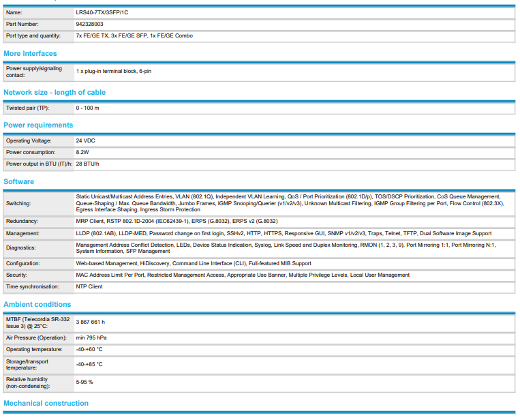Image resolution: width=520 pixels, height=420 pixels.
Task: Click the 'Diagnostics:' row label
Action: (x=21, y=247)
